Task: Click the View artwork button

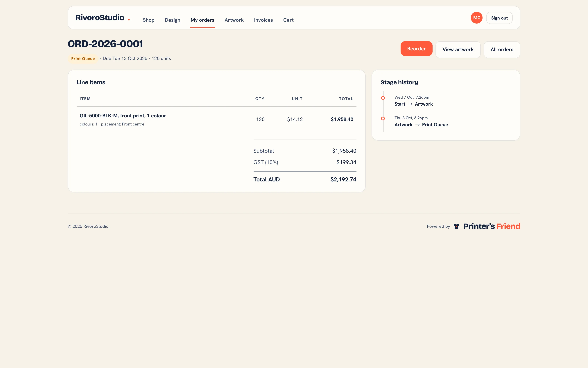Action: coord(458,50)
